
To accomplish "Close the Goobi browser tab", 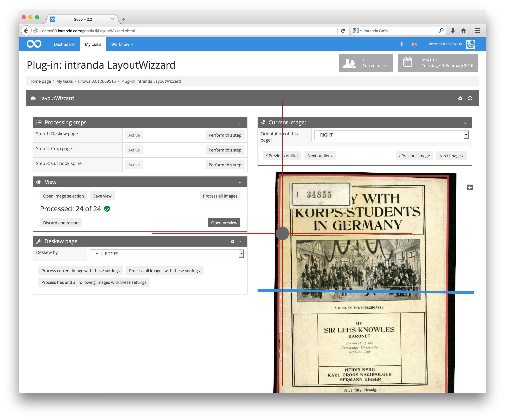I will pyautogui.click(x=112, y=19).
